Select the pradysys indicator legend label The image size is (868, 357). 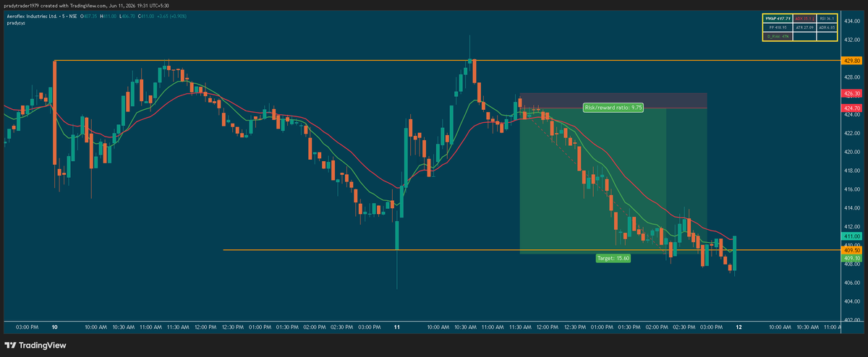coord(16,23)
